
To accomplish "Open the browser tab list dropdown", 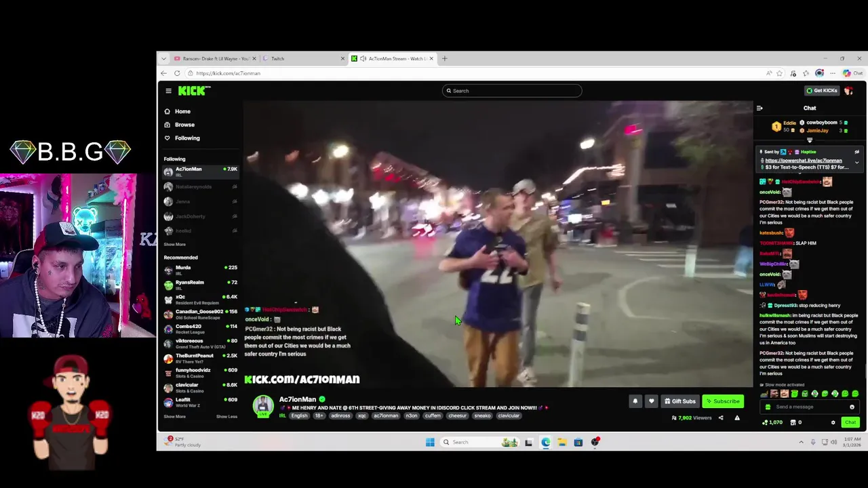I will 163,58.
